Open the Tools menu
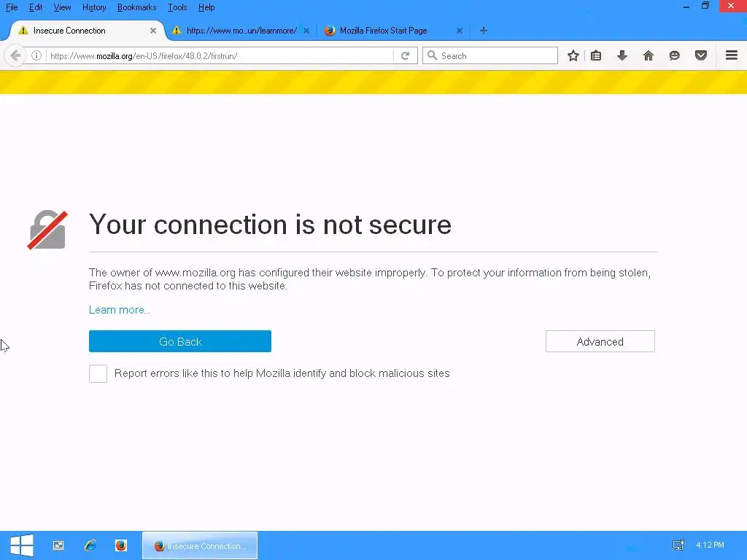Image resolution: width=747 pixels, height=560 pixels. tap(177, 7)
